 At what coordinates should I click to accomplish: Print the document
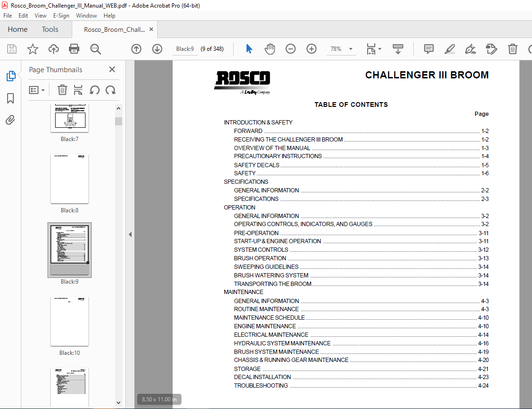pos(74,49)
